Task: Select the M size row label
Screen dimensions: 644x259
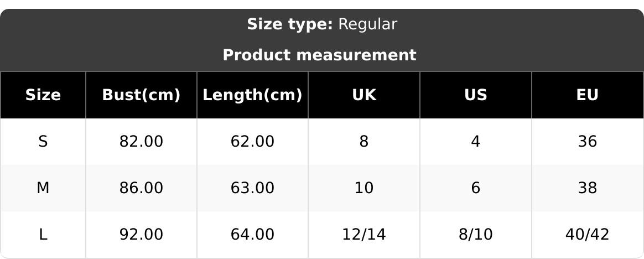Action: click(x=43, y=188)
